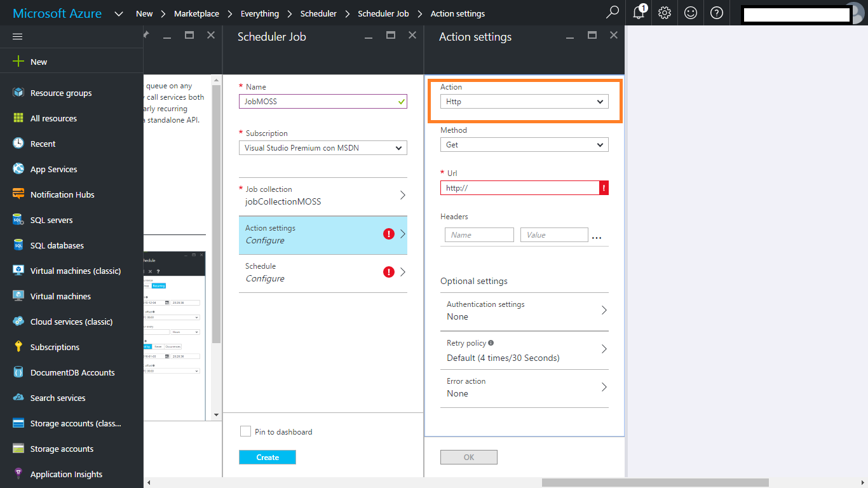Click the feedback smiley icon
Screen dimensions: 868x488
pyautogui.click(x=691, y=13)
